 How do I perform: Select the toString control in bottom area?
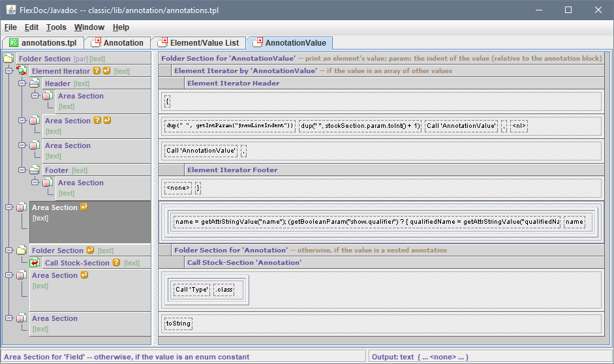[x=178, y=323]
